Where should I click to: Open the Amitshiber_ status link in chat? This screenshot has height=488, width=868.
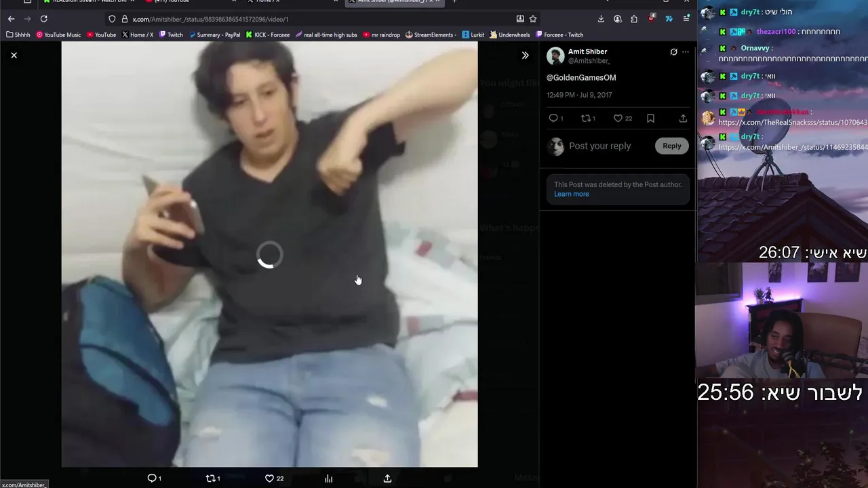pyautogui.click(x=793, y=147)
